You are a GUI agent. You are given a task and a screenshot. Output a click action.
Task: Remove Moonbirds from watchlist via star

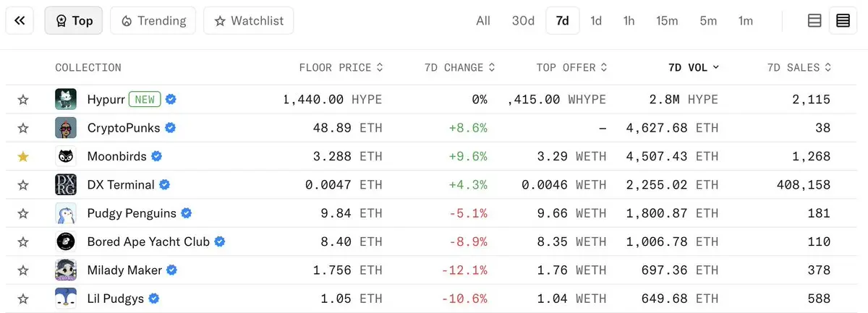pos(23,157)
